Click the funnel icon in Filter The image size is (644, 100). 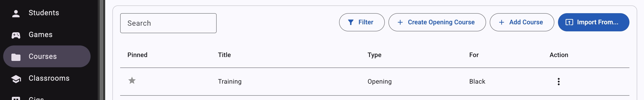(x=350, y=22)
